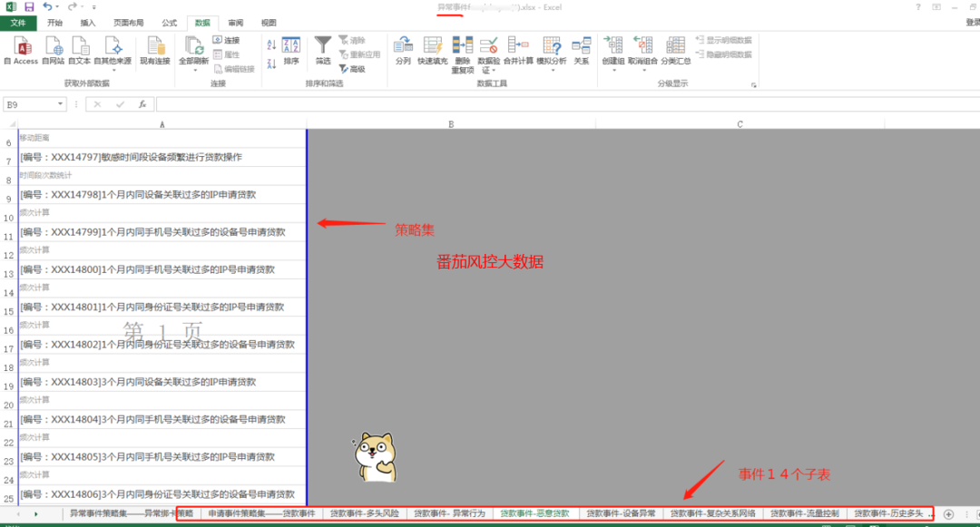Image resolution: width=980 pixels, height=527 pixels.
Task: Open 现有连接 existing connections
Action: 155,51
